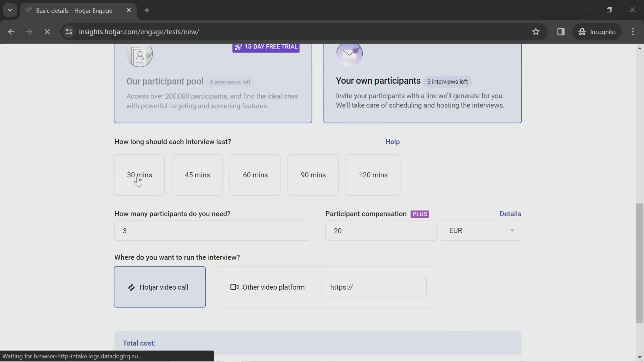This screenshot has height=362, width=644.
Task: Click the bookmark/star icon in address bar
Action: [536, 31]
